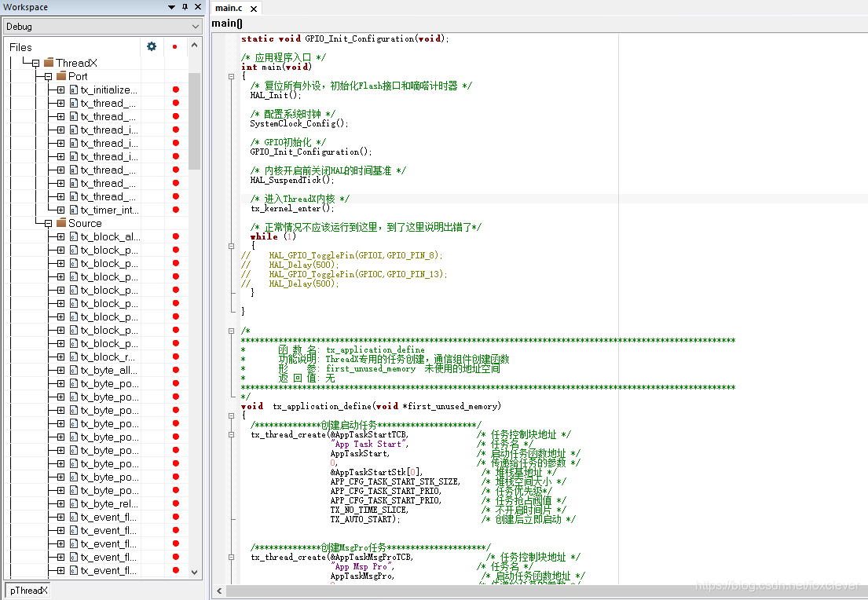Expand the tx_block_r file node
Image resolution: width=868 pixels, height=600 pixels.
tap(61, 357)
